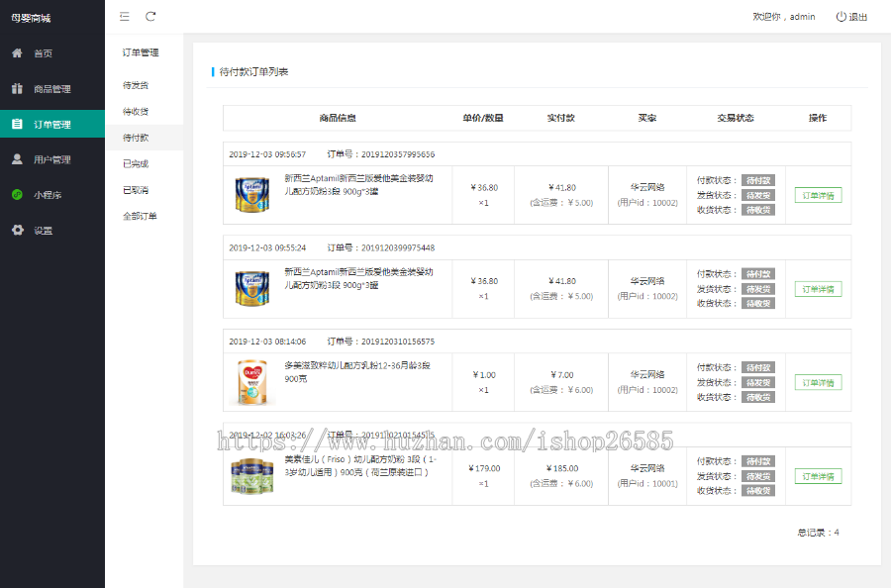Expand the 订单管理 submenu header

click(141, 51)
